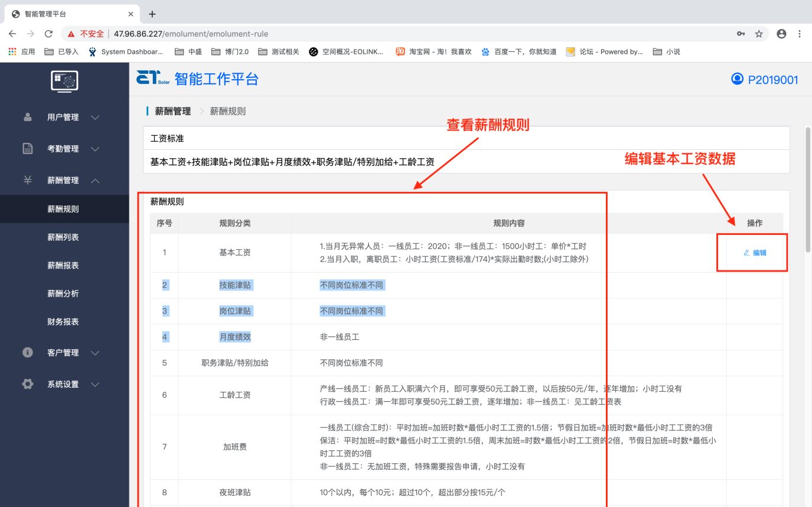This screenshot has height=507, width=812.
Task: Click the monitor logo atop the sidebar
Action: 64,81
